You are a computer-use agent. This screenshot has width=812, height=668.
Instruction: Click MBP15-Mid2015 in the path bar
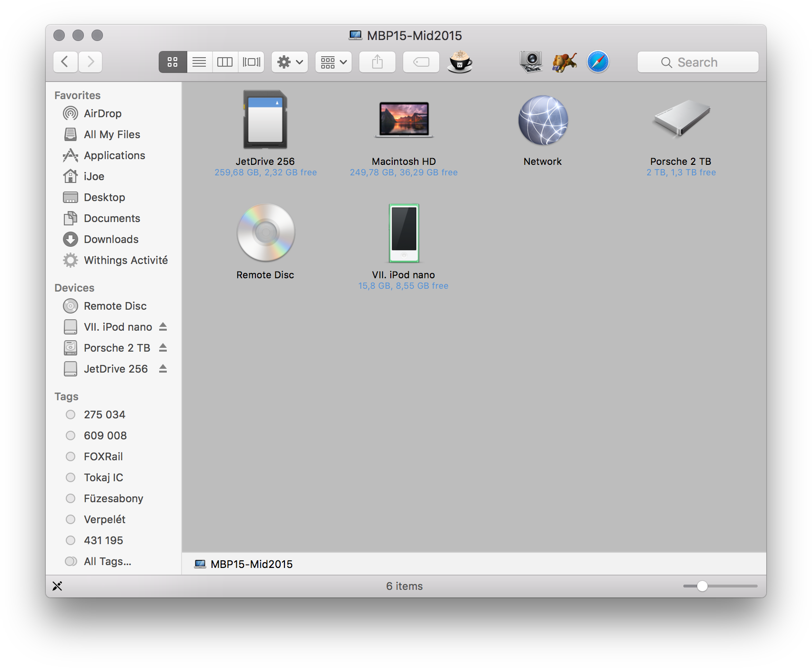(x=244, y=564)
